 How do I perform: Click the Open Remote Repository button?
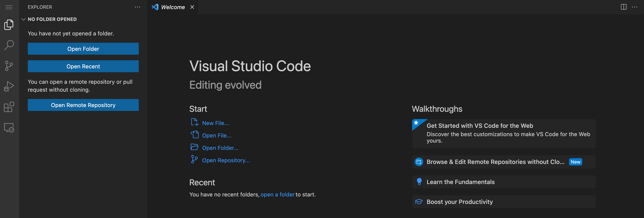83,105
